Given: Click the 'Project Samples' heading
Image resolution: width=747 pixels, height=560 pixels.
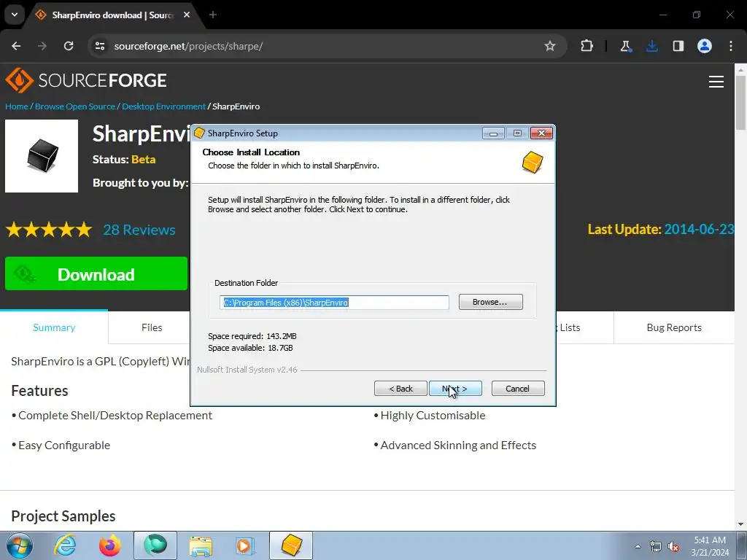Looking at the screenshot, I should coord(63,516).
